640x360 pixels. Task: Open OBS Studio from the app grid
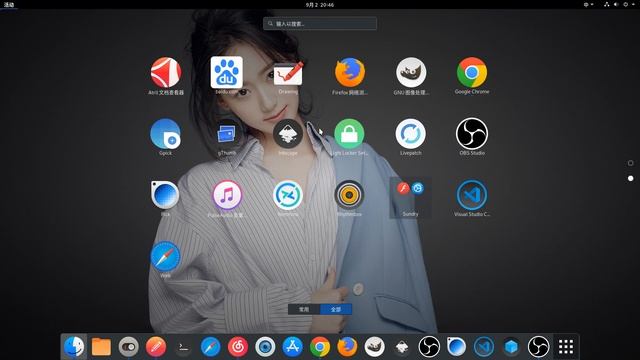(x=472, y=133)
